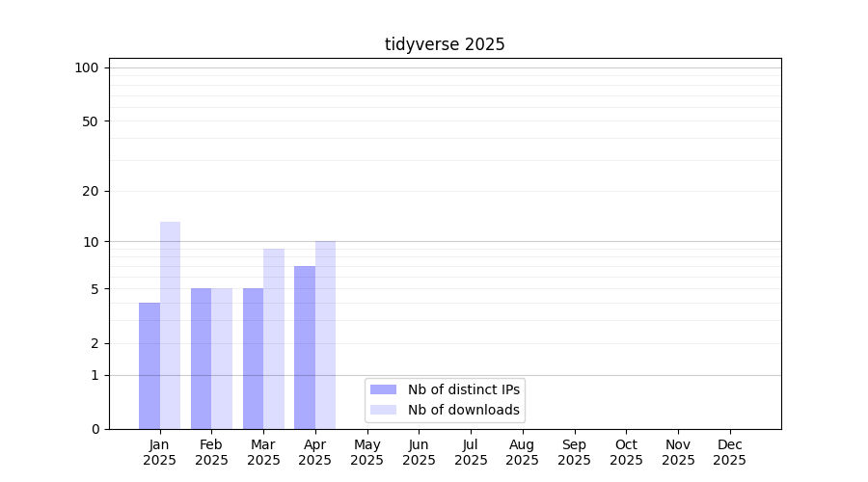Image resolution: width=868 pixels, height=482 pixels.
Task: Click the 20 tick on the y-axis
Action: [x=91, y=191]
